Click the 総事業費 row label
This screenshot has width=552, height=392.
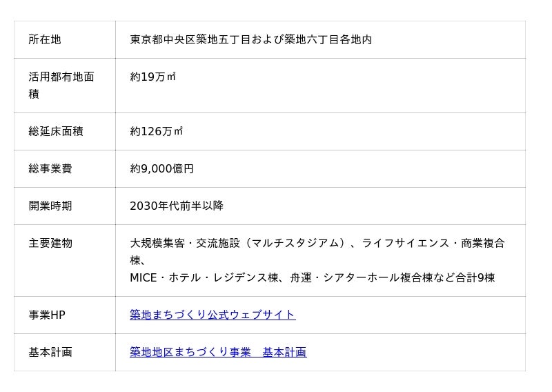[x=50, y=168]
